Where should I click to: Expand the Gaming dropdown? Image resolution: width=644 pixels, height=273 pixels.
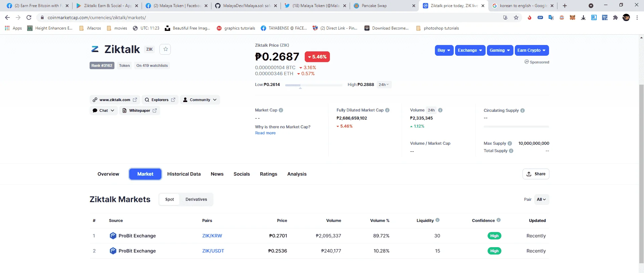(500, 50)
